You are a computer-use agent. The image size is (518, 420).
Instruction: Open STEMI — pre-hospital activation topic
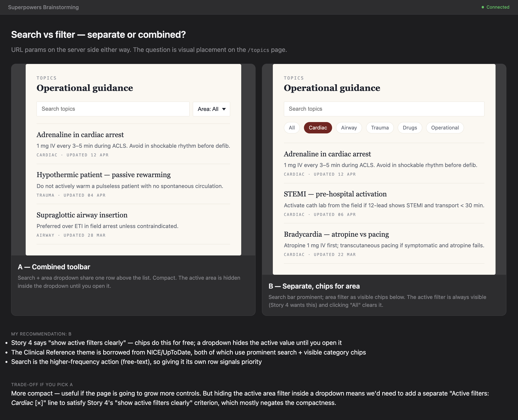coord(335,194)
